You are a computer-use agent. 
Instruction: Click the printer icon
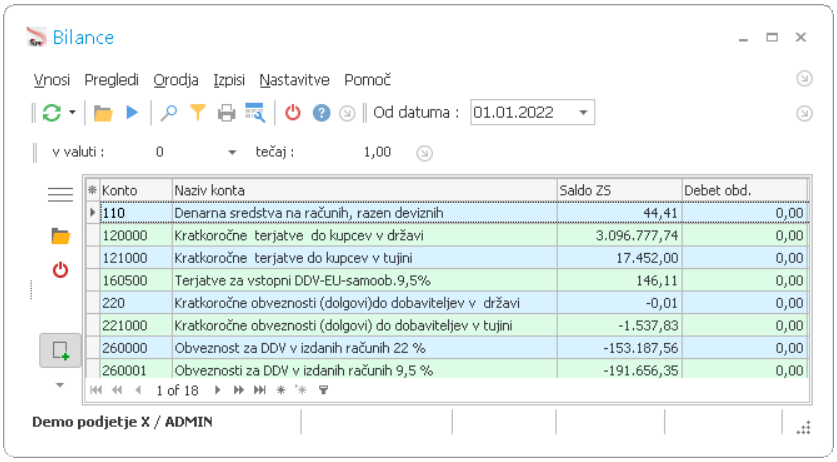pyautogui.click(x=226, y=113)
